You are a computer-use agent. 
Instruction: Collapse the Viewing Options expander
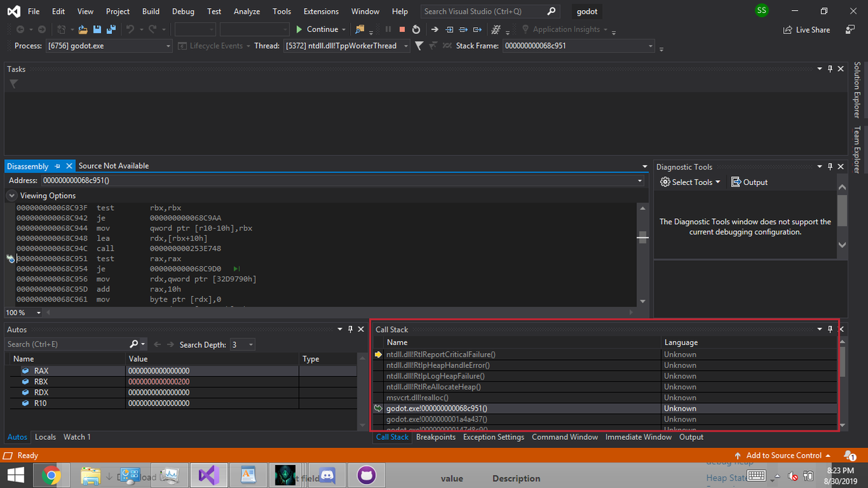coord(12,196)
